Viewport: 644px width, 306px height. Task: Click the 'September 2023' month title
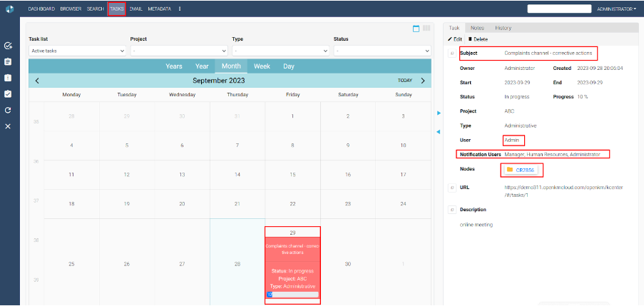point(218,81)
